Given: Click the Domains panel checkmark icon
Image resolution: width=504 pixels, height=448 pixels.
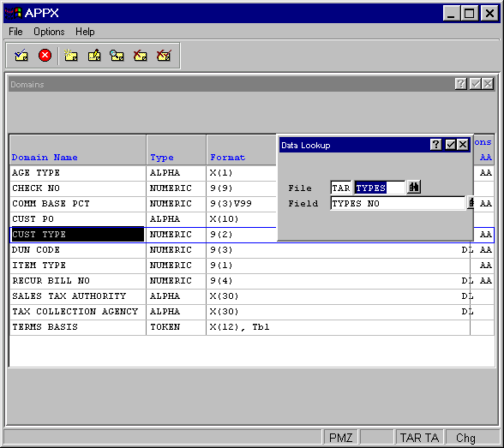Looking at the screenshot, I should tap(475, 84).
